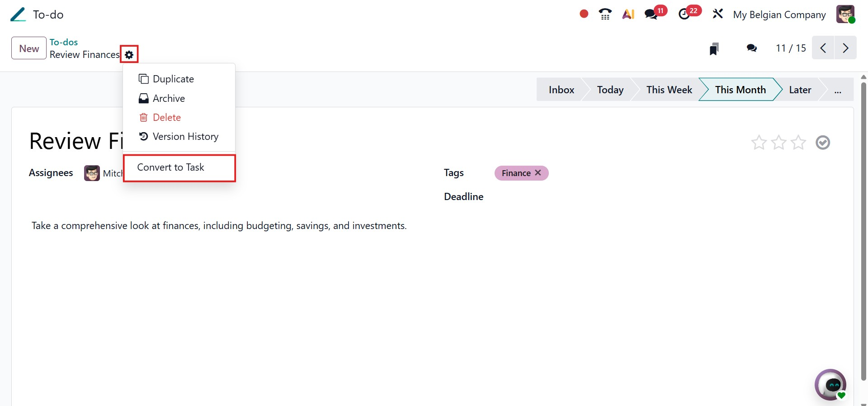
Task: Open Version History from the menu
Action: tap(179, 136)
